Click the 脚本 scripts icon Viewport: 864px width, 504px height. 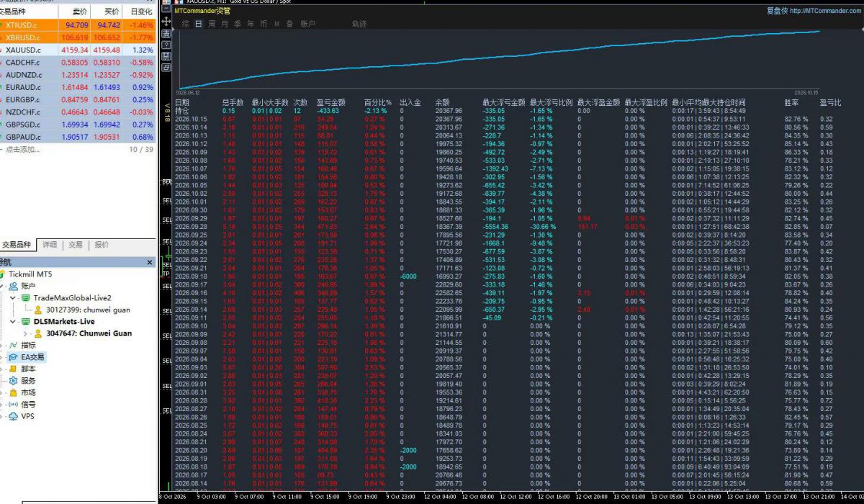pyautogui.click(x=13, y=369)
